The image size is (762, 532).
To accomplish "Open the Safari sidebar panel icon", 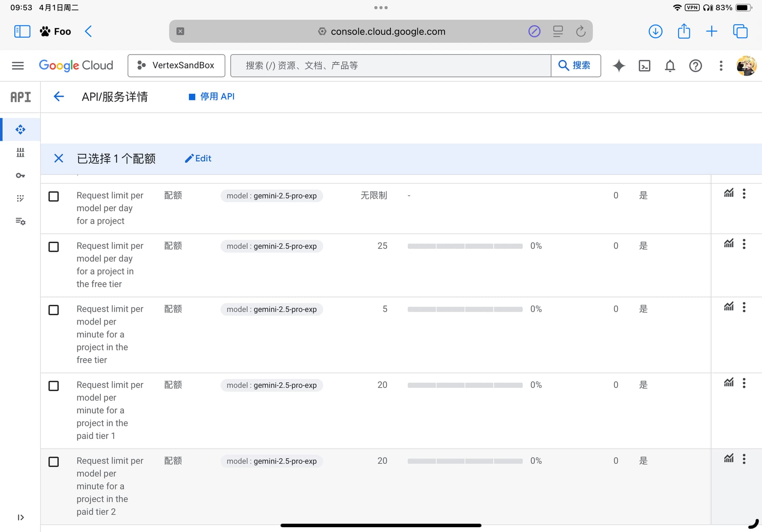I will pos(22,31).
